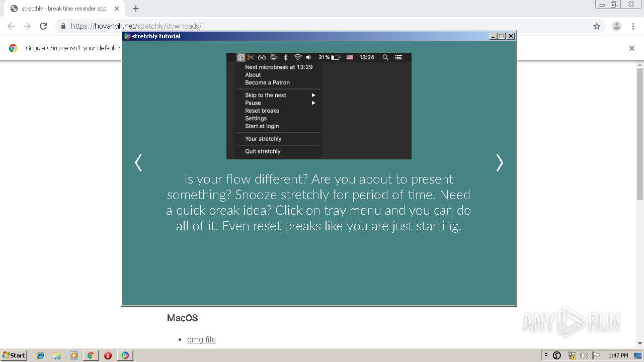The width and height of the screenshot is (644, 362).
Task: Open the network tray icon
Action: (x=572, y=355)
